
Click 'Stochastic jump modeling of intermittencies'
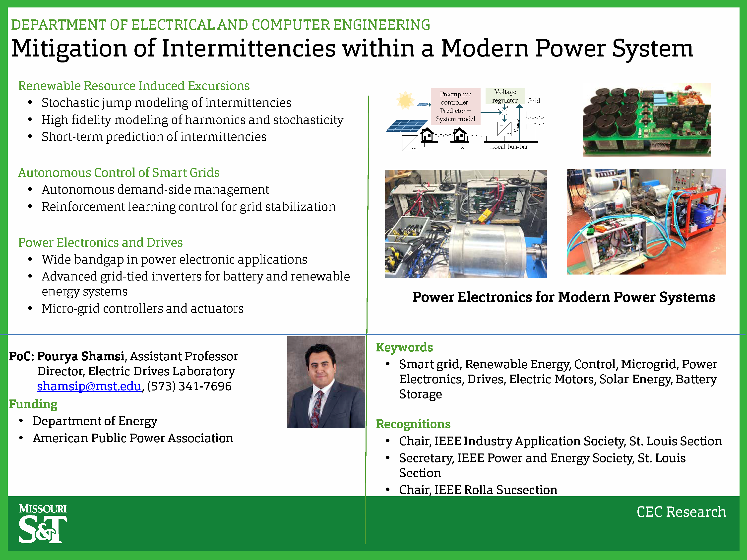pyautogui.click(x=167, y=103)
